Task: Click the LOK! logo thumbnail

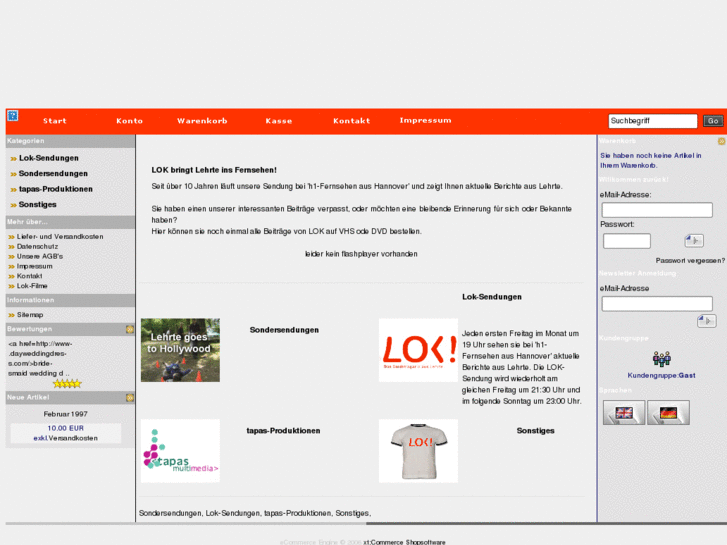Action: coord(418,350)
